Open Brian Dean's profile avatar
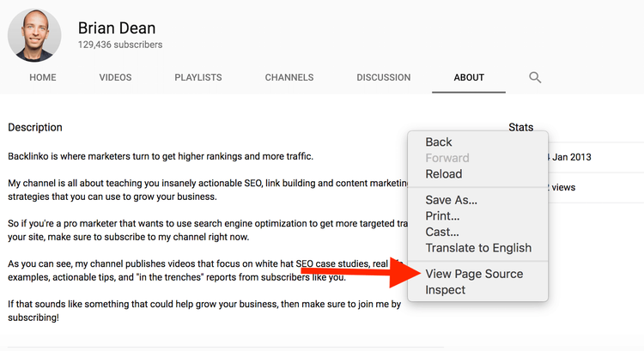The height and width of the screenshot is (351, 644). point(34,35)
